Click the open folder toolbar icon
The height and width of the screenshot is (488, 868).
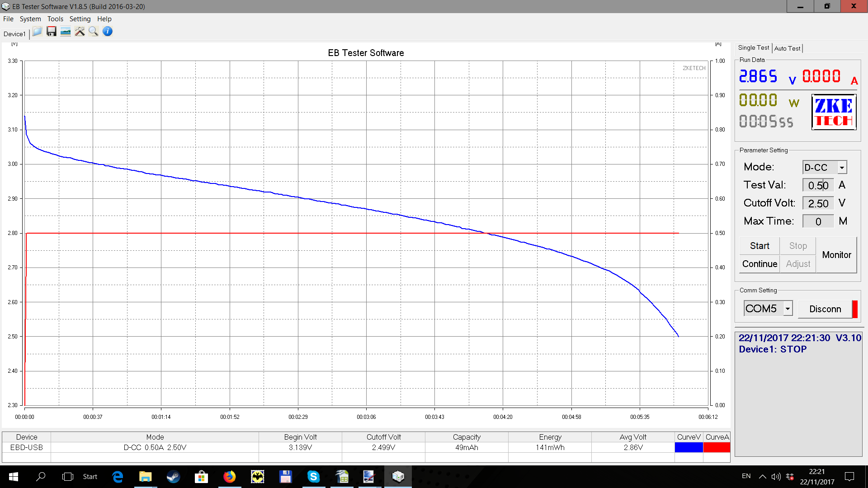tap(37, 32)
